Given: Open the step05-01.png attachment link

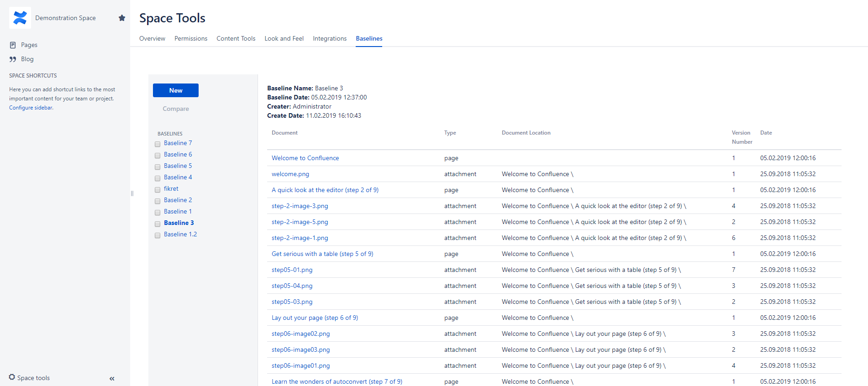Looking at the screenshot, I should [292, 270].
